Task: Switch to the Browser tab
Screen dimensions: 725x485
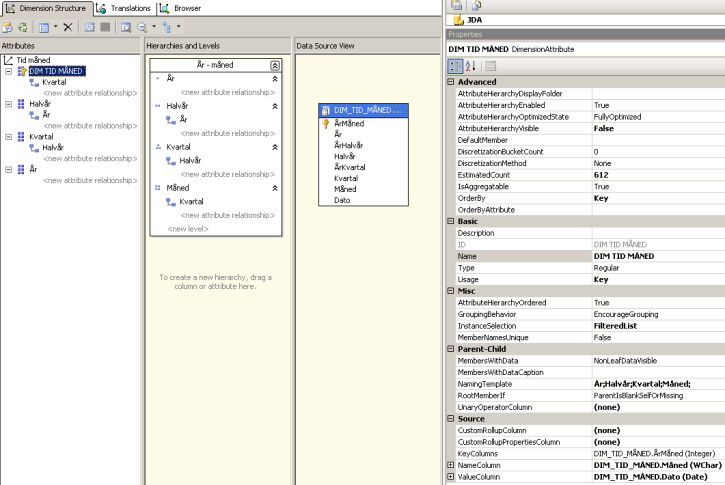Action: pos(181,8)
